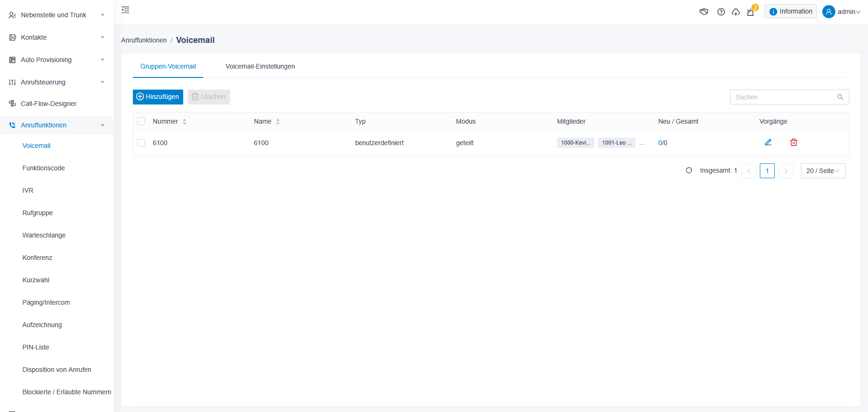Open the help question mark icon
Screen dimensions: 868x412
click(721, 12)
